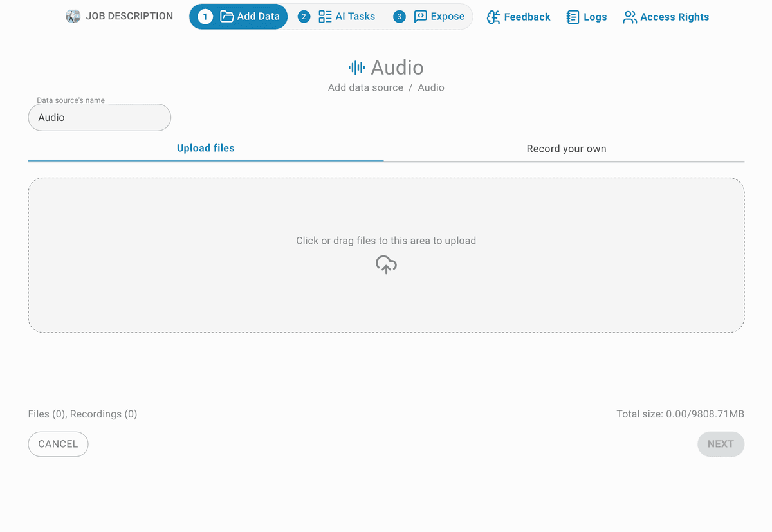Click the Audio breadcrumb item
The width and height of the screenshot is (772, 532).
point(431,87)
